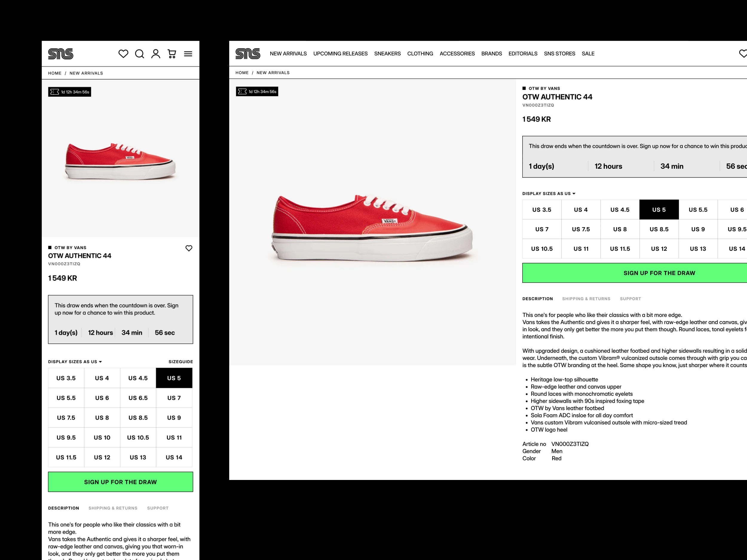Click the OTW AUTHENTIC 44 title, desktop view
This screenshot has height=560, width=747.
point(557,97)
